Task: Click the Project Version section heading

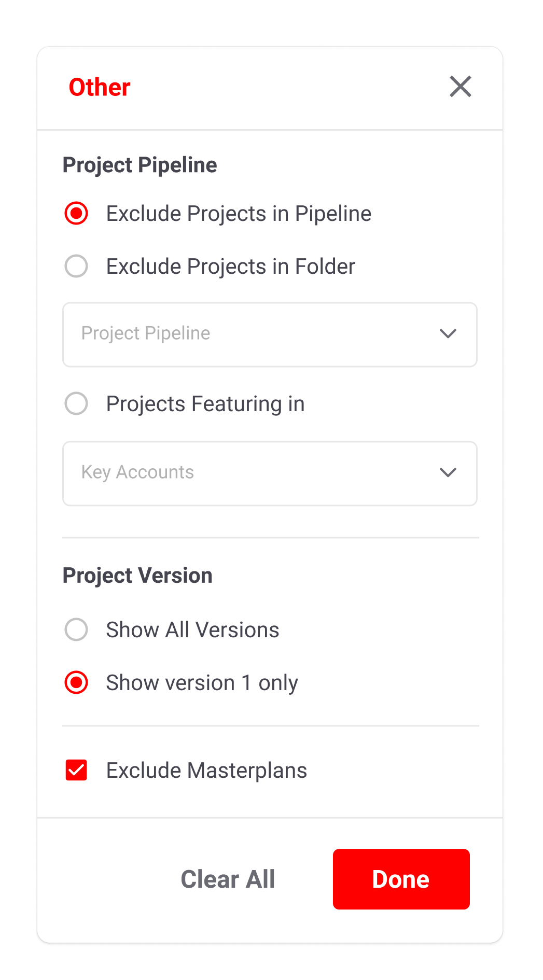Action: (137, 576)
